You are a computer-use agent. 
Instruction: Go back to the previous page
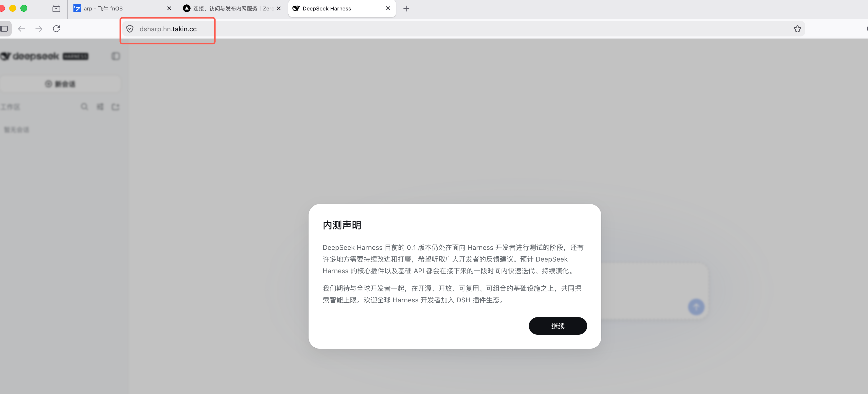(x=22, y=29)
